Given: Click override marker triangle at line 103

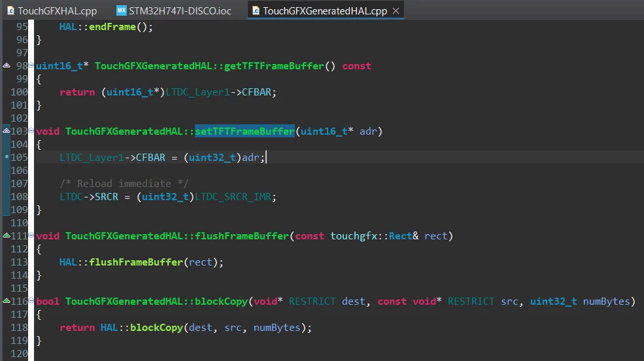Looking at the screenshot, I should [7, 131].
